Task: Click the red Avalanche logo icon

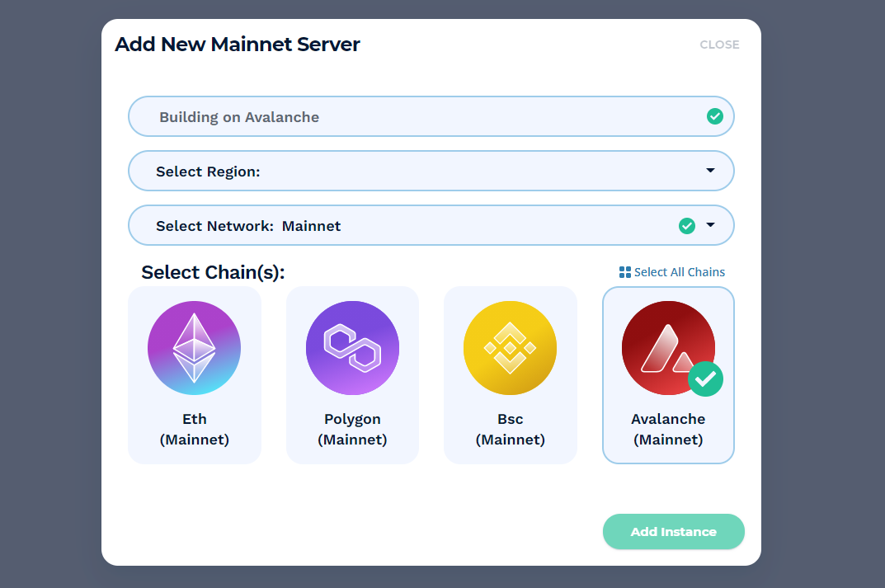Action: point(668,348)
